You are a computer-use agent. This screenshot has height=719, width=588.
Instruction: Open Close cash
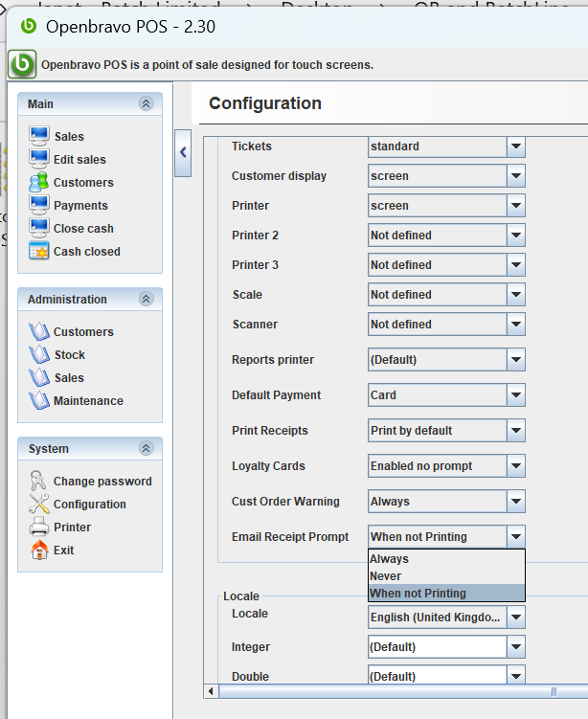point(83,229)
